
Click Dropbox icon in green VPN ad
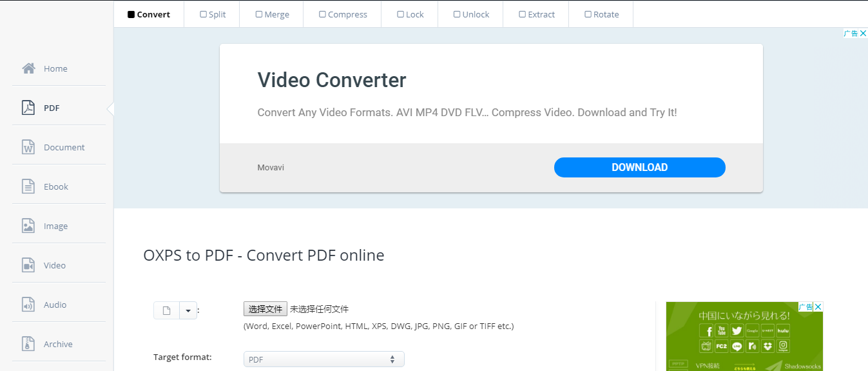[x=767, y=346]
